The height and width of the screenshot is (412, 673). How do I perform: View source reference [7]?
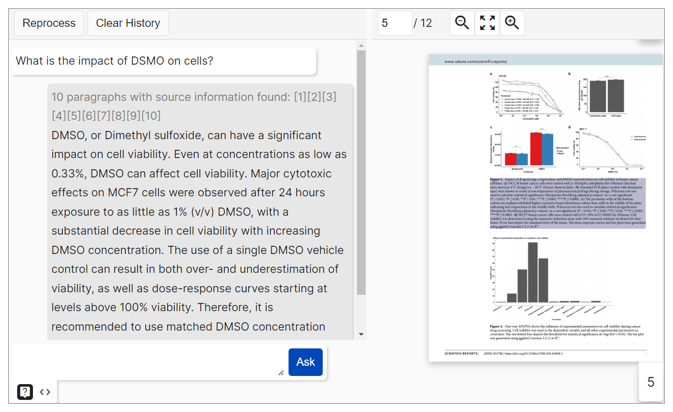point(101,116)
